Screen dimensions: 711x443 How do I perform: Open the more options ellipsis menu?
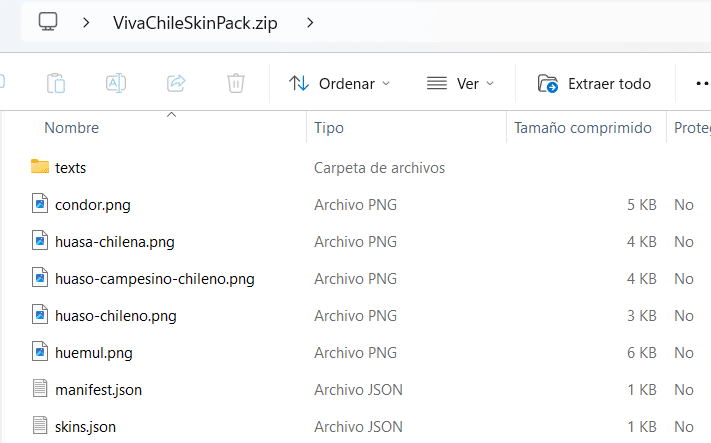tap(701, 84)
